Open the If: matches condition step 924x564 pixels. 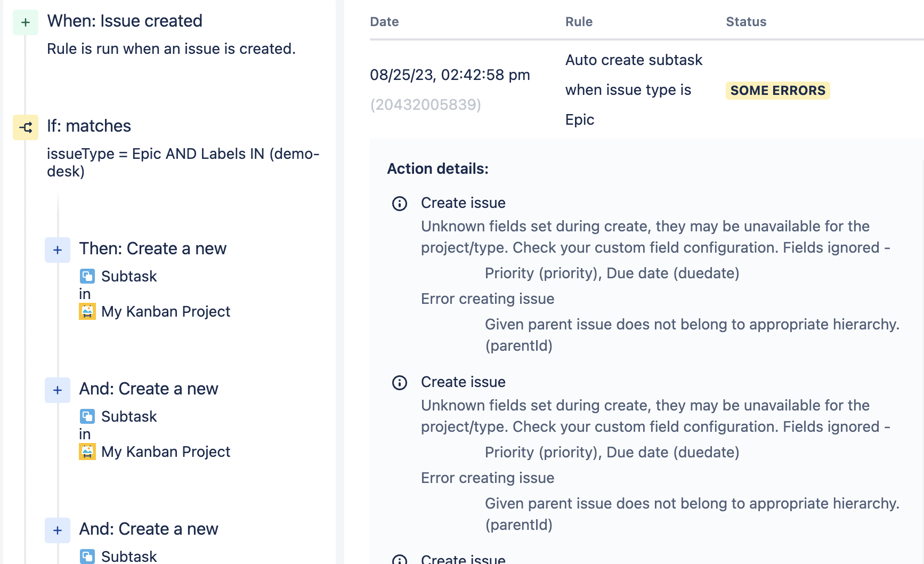[89, 126]
